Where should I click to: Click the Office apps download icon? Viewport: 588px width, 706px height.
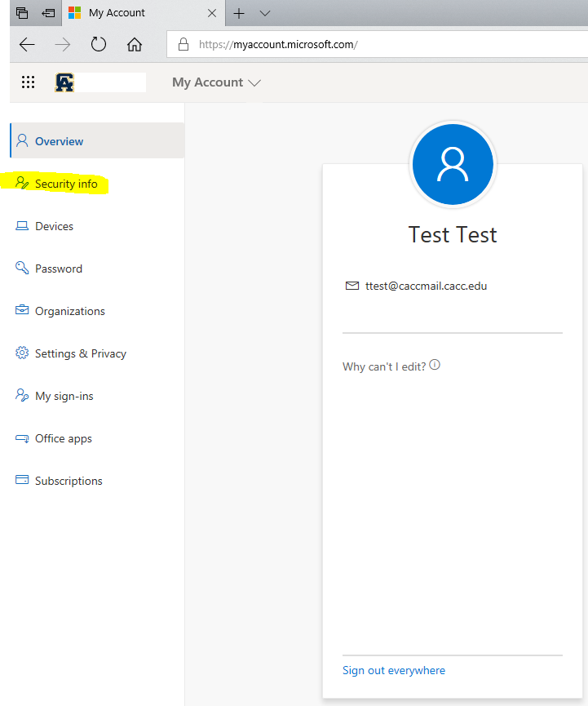[22, 438]
